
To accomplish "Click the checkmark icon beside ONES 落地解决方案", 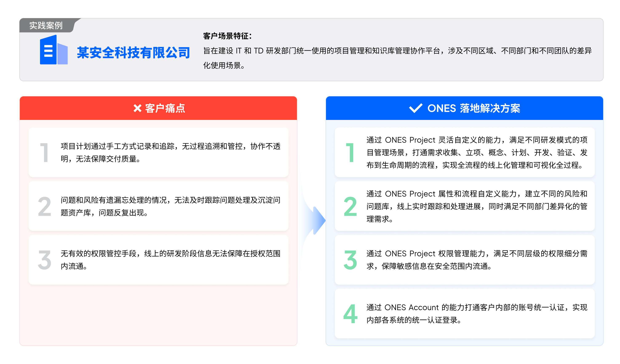I will [x=416, y=108].
